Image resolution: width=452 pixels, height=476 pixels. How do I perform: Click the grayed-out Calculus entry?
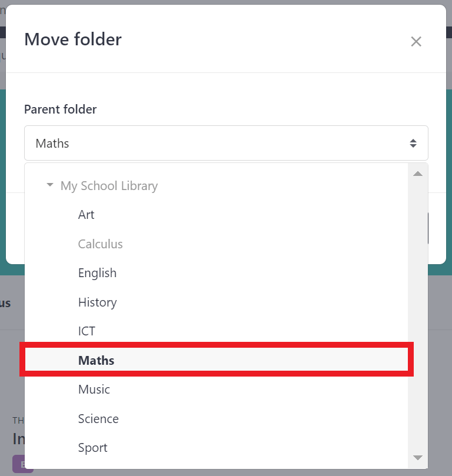click(x=100, y=244)
